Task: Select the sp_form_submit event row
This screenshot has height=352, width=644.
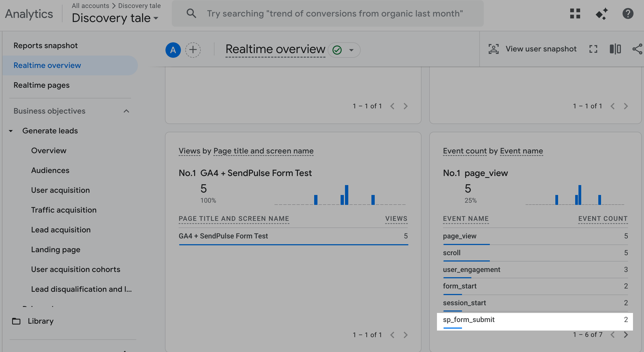Action: pos(534,320)
